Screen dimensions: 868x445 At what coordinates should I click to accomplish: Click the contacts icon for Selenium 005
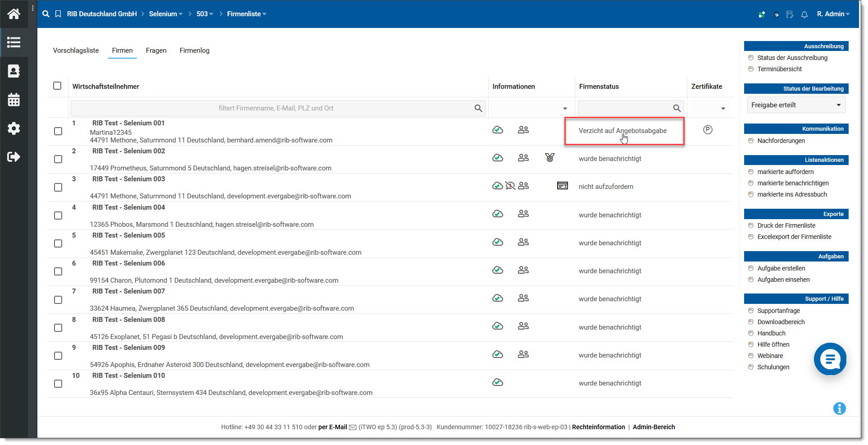tap(523, 242)
